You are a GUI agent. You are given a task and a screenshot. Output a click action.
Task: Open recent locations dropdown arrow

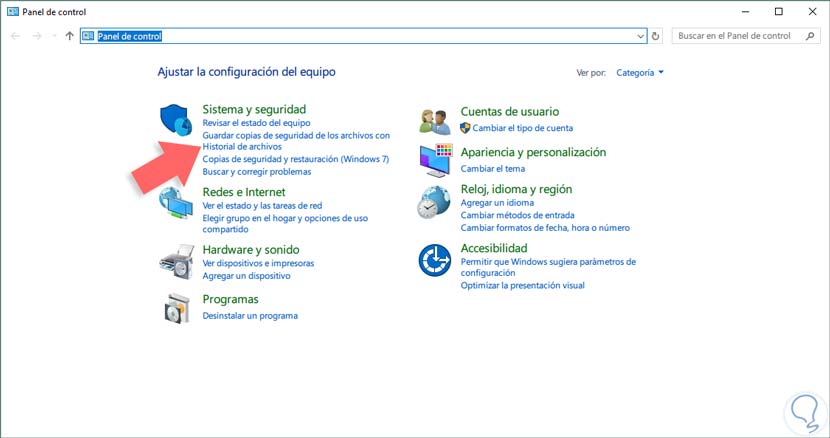tap(53, 36)
